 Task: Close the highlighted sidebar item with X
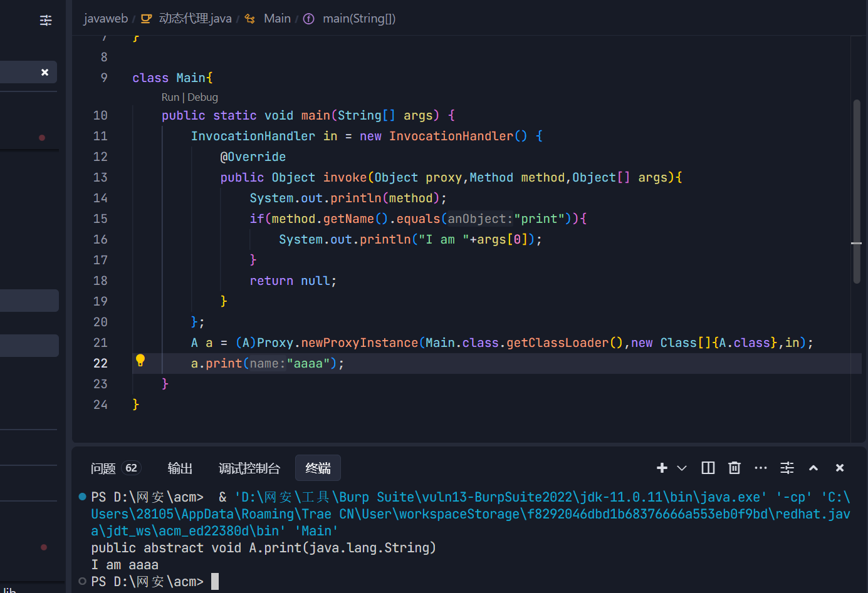coord(44,72)
